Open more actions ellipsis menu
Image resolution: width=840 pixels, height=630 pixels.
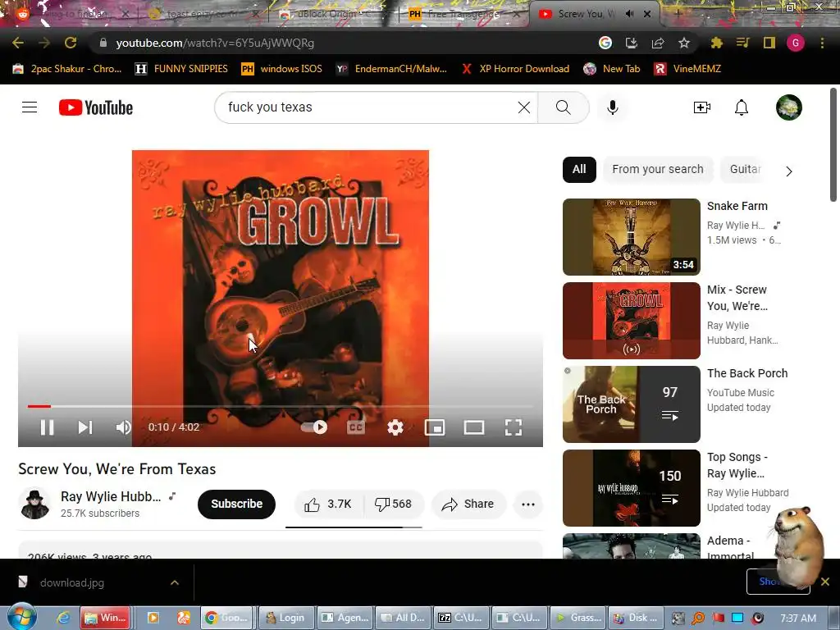528,504
